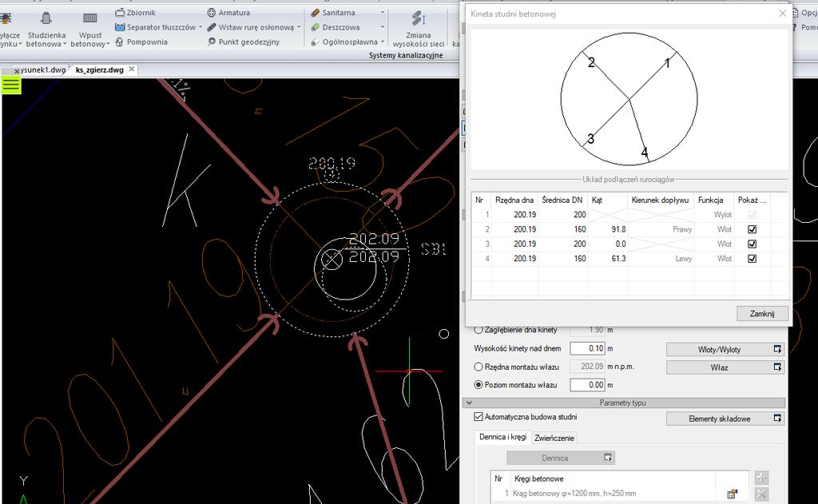Click Kierunek dopływu Prawy cell
The width and height of the screenshot is (818, 504).
click(x=661, y=229)
